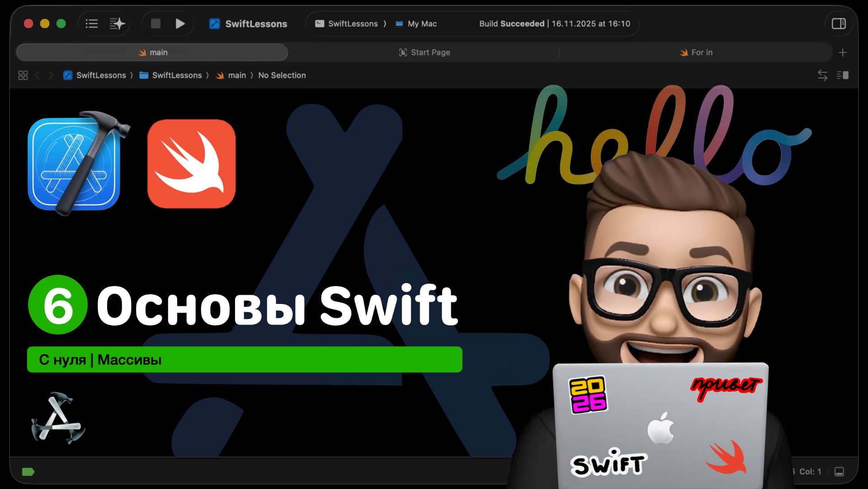
Task: Click the back chevron in the jump bar
Action: pos(37,75)
